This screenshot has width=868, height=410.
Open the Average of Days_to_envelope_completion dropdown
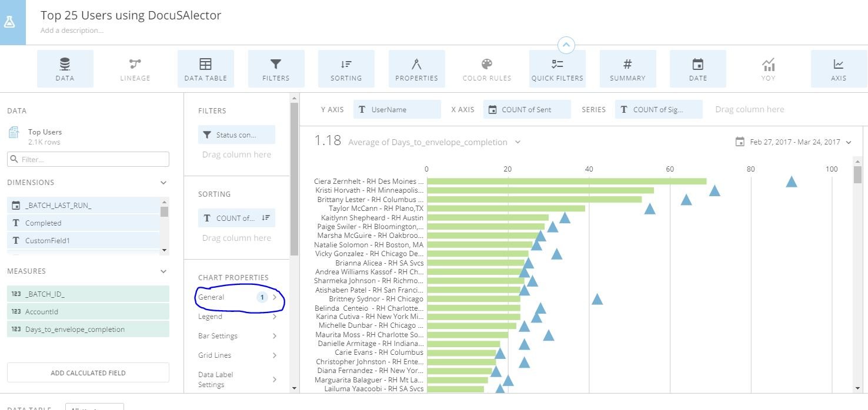tap(517, 142)
